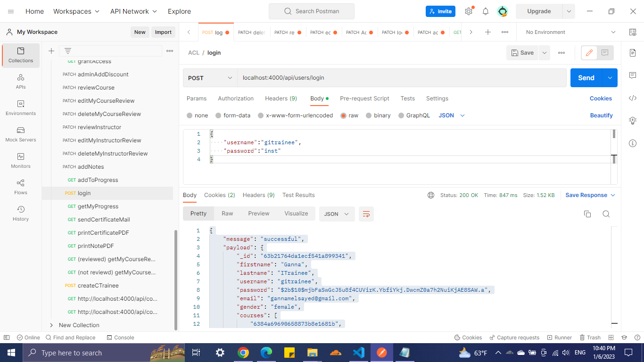Send the login request
Image resolution: width=644 pixels, height=362 pixels.
click(x=586, y=77)
